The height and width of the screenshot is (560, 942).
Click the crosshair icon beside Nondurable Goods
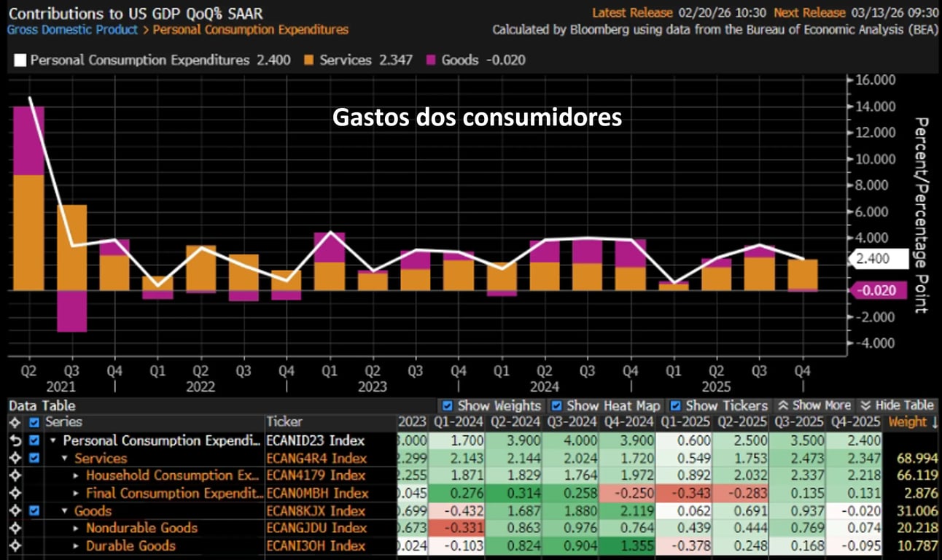tap(14, 528)
